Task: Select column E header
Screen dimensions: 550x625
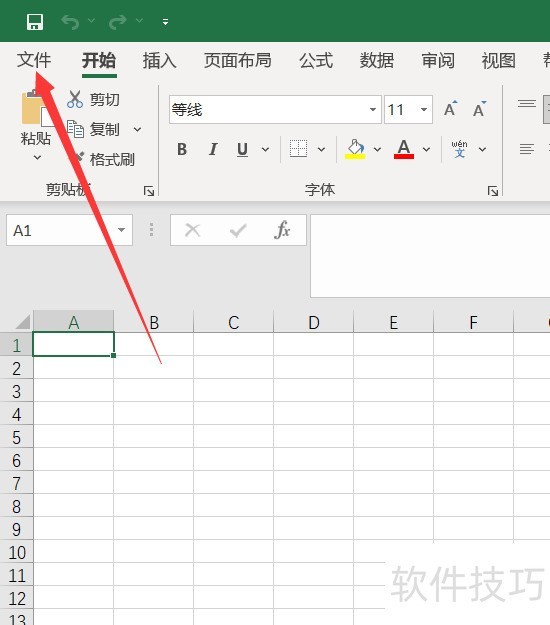Action: [394, 322]
